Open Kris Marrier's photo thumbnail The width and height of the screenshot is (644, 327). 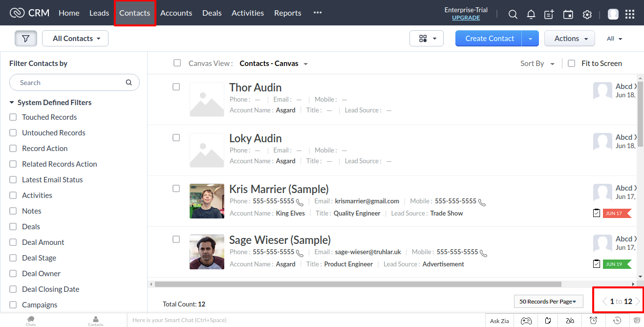click(207, 201)
